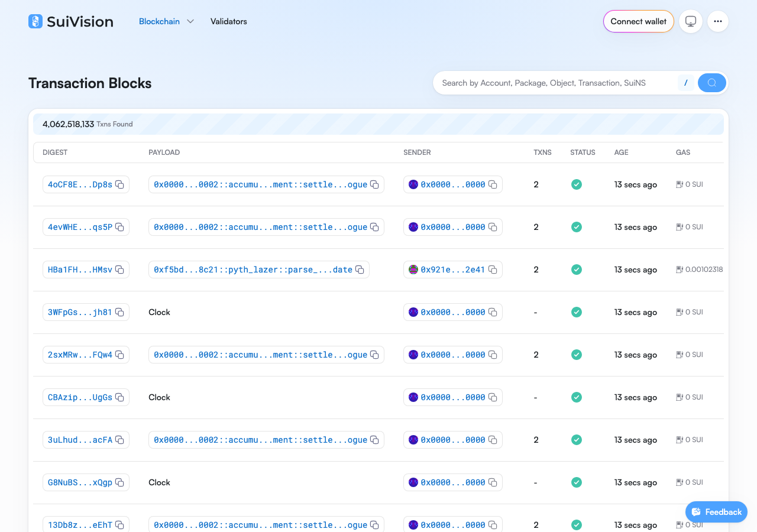Copy digest 4oCF8E...Dp8s

(x=119, y=184)
